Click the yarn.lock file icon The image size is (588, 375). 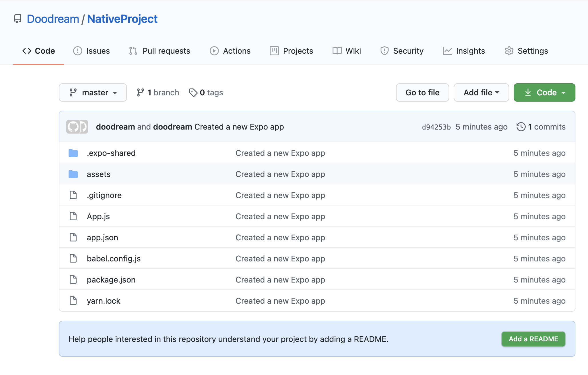click(x=73, y=301)
